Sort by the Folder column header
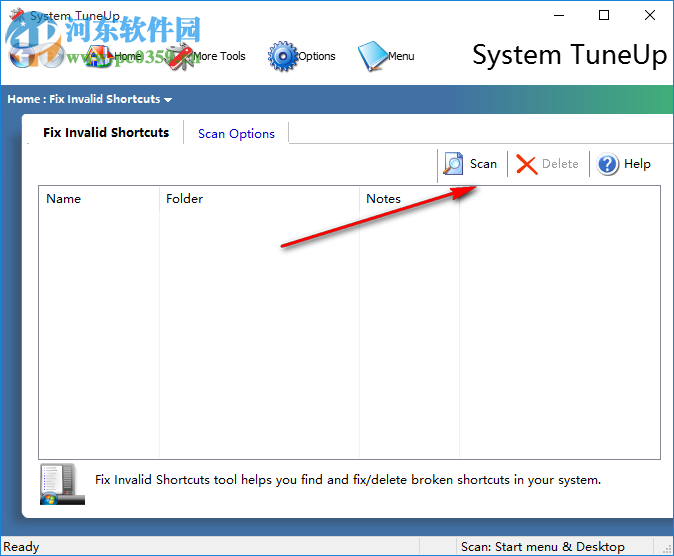The image size is (674, 556). tap(259, 199)
